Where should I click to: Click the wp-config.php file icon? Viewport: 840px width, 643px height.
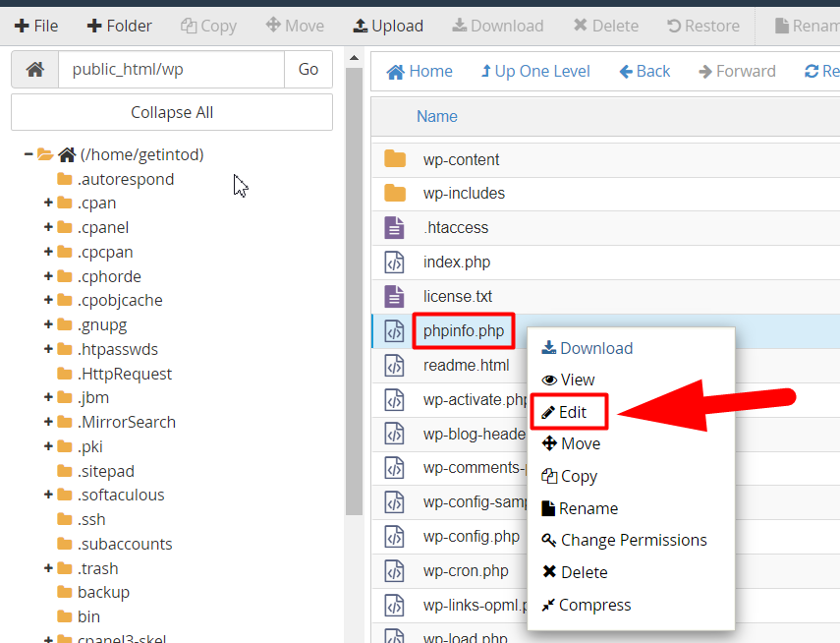394,536
